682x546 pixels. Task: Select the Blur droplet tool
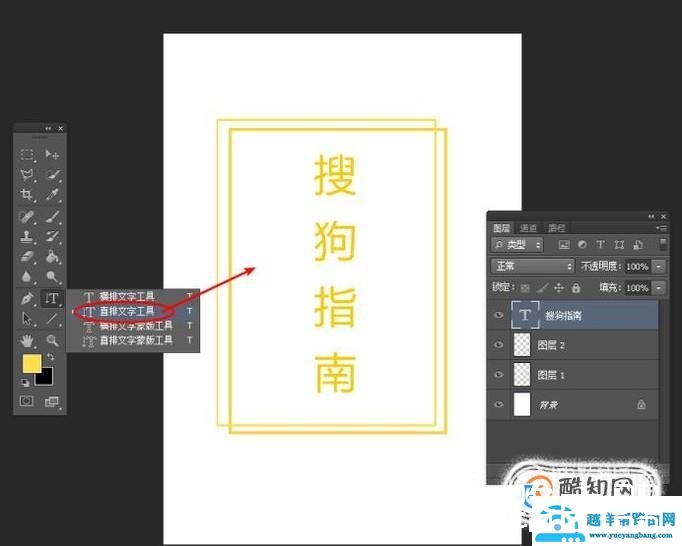[27, 277]
